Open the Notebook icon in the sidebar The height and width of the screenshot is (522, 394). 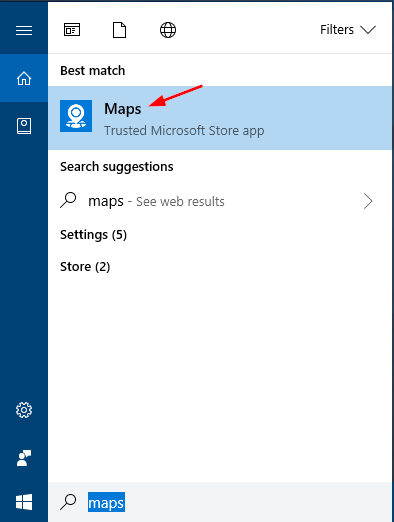[24, 126]
